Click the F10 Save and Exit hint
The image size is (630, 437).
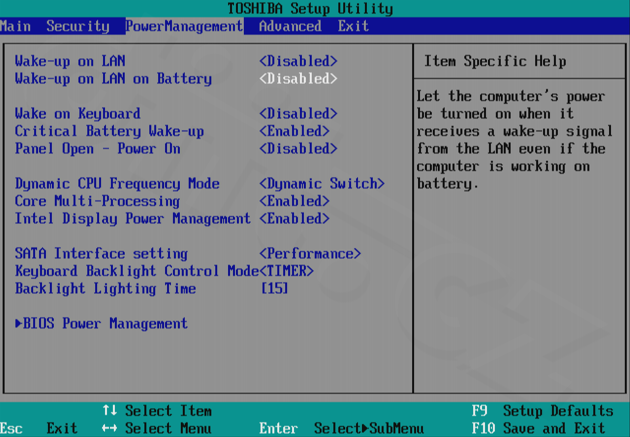click(538, 428)
